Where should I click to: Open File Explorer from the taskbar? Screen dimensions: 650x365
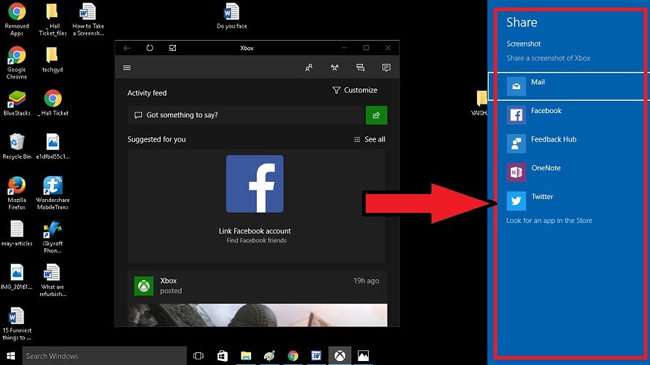(246, 356)
